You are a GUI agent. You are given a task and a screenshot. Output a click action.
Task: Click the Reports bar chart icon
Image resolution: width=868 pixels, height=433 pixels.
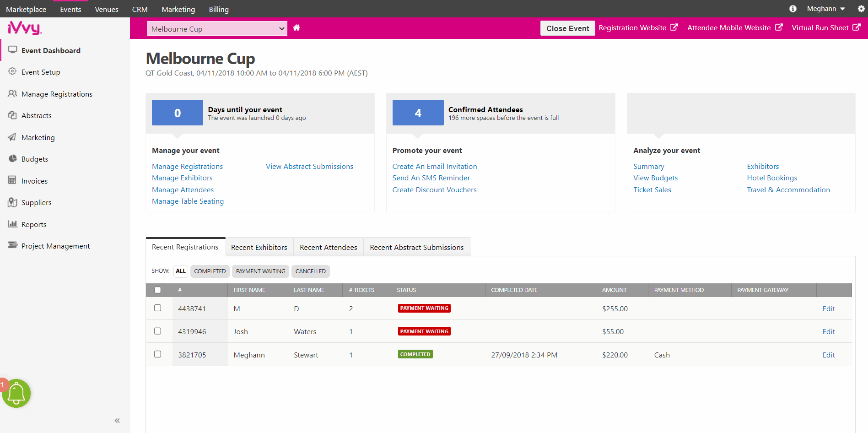pos(12,224)
